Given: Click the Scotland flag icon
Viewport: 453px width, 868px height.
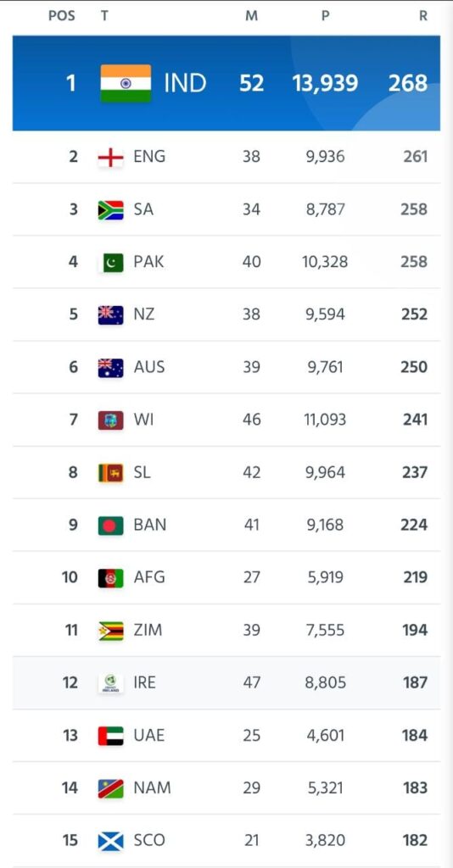Looking at the screenshot, I should click(x=111, y=840).
